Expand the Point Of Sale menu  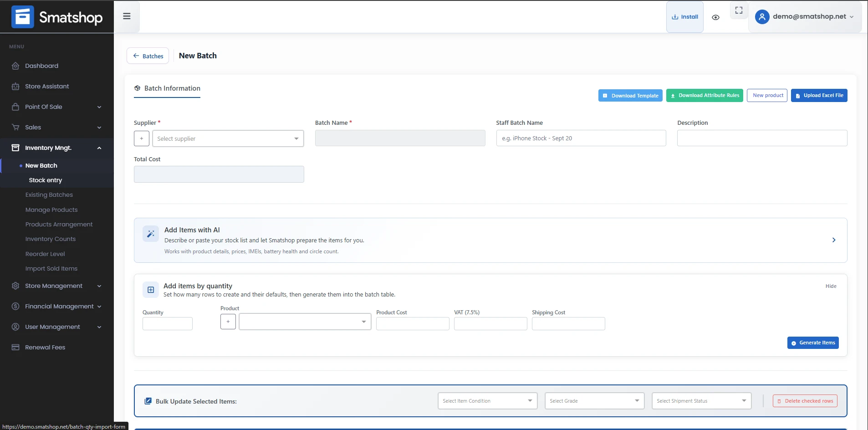pyautogui.click(x=56, y=107)
